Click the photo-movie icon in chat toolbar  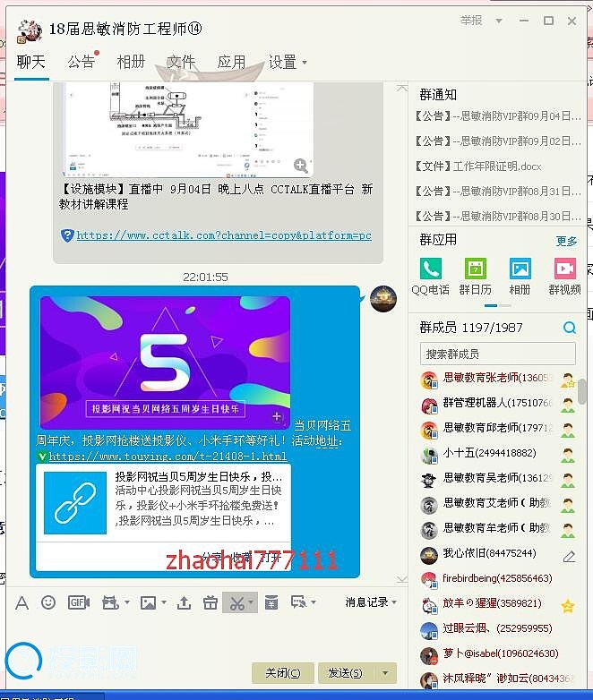(x=110, y=602)
